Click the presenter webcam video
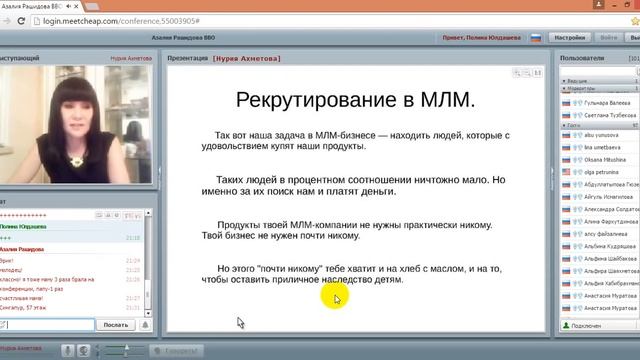 [76, 124]
